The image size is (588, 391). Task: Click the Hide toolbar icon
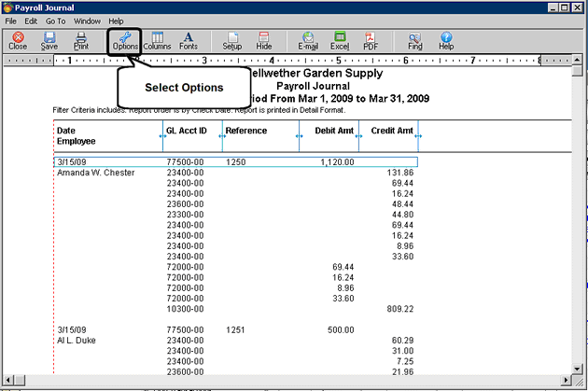(263, 41)
